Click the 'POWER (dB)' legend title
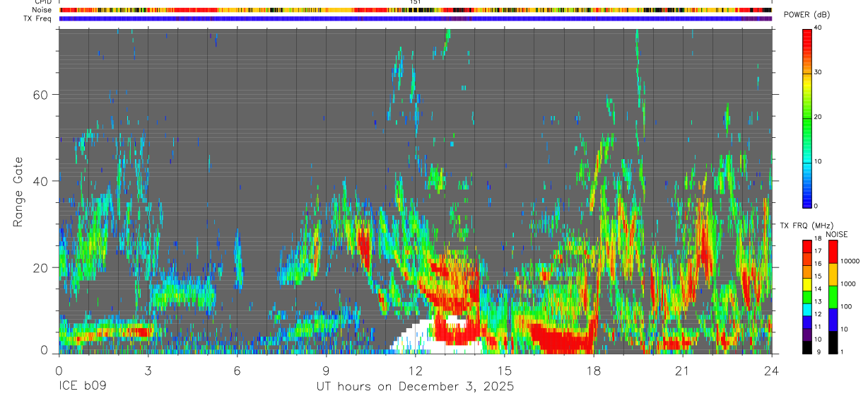The height and width of the screenshot is (401, 868). pos(808,15)
